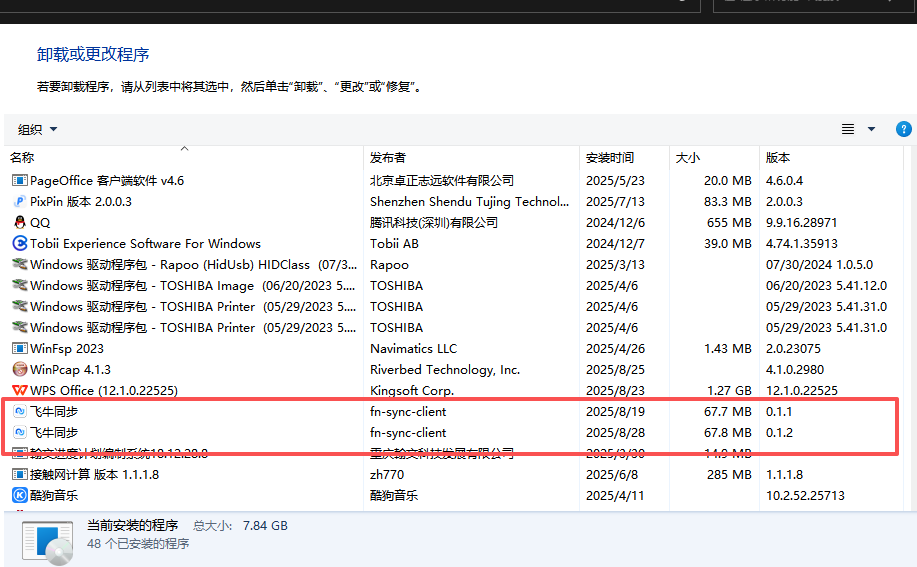The width and height of the screenshot is (917, 567).
Task: Click publisher Tobii AB
Action: (394, 244)
